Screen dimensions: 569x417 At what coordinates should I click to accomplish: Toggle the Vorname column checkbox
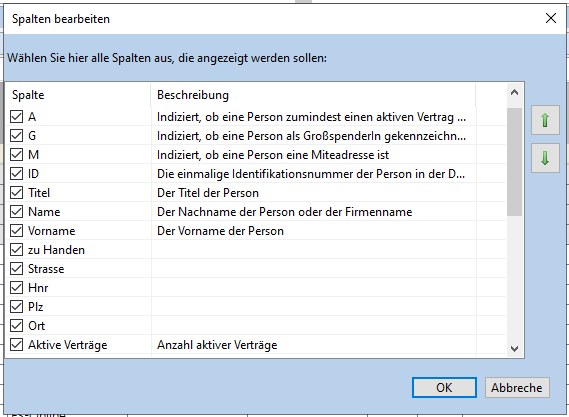pyautogui.click(x=16, y=231)
